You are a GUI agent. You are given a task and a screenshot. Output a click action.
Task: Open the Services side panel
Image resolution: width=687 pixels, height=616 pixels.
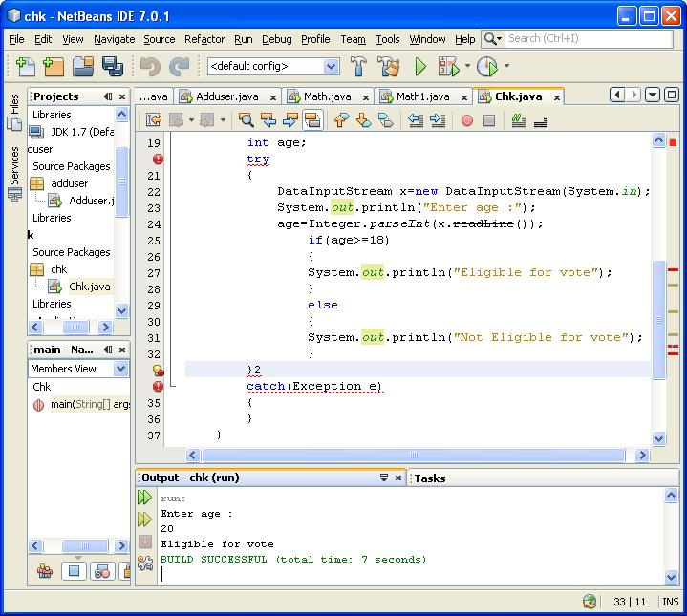coord(14,173)
